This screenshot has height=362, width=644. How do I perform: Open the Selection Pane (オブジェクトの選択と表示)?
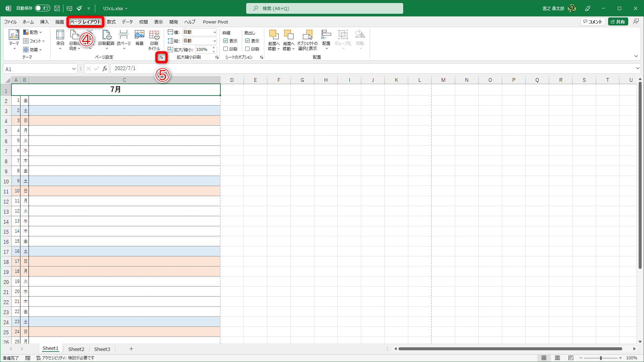point(307,40)
